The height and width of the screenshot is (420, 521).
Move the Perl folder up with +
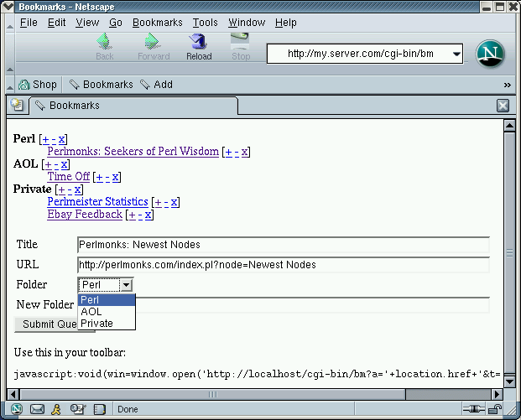(x=46, y=139)
